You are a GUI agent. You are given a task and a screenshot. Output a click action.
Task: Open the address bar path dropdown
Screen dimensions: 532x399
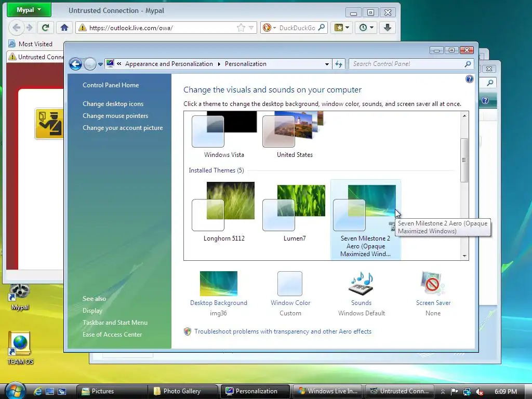(x=327, y=64)
